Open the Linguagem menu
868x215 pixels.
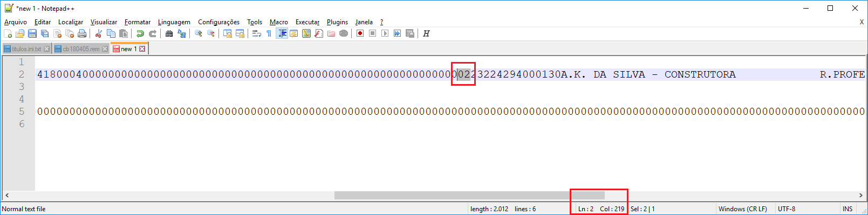(174, 22)
